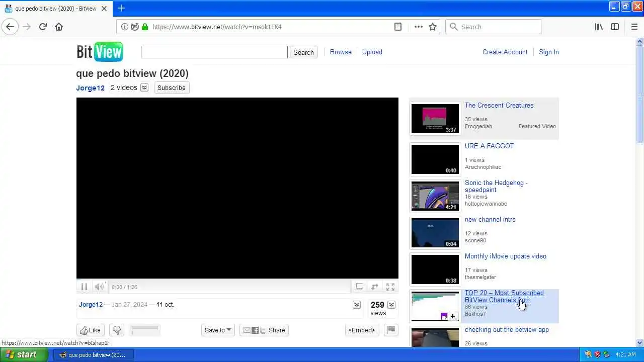Toggle the player size expand icon
This screenshot has height=362, width=644.
click(375, 287)
